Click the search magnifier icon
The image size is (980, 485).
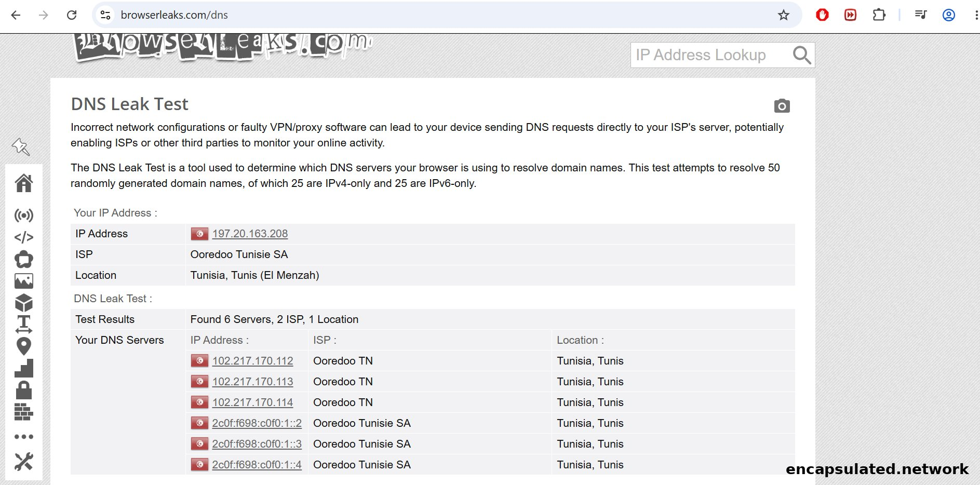click(802, 55)
